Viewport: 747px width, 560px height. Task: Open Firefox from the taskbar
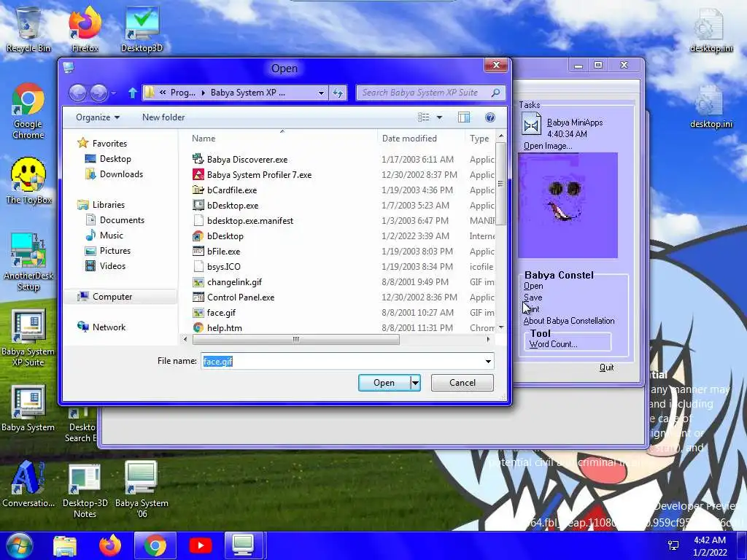tap(110, 545)
